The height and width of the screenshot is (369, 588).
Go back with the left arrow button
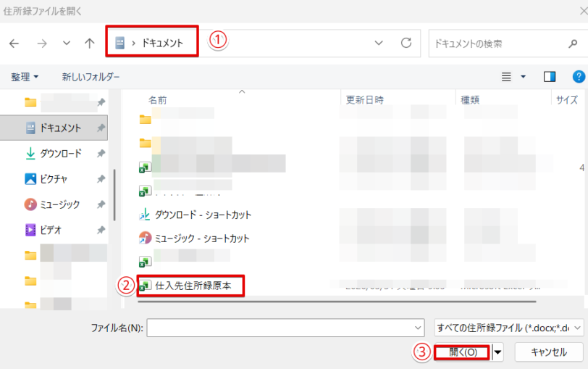click(x=14, y=43)
